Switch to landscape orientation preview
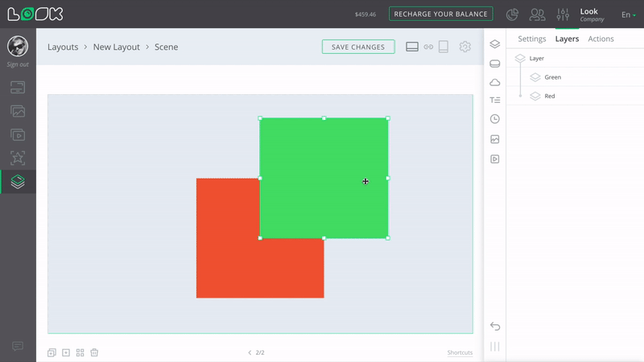This screenshot has height=362, width=644. [412, 47]
